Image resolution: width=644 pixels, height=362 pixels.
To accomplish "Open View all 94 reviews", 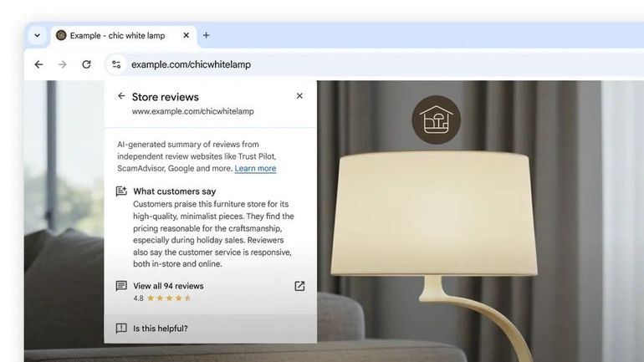I will coord(168,286).
